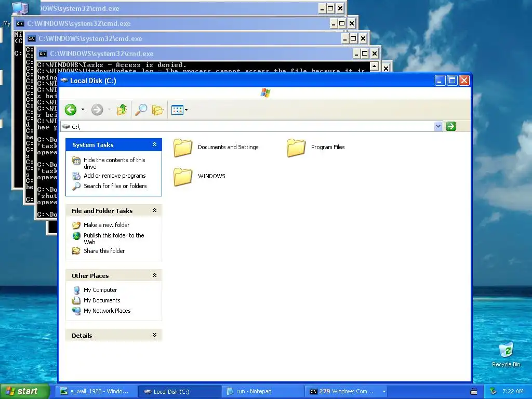The image size is (532, 399).
Task: Click the My Documents icon in Other Places
Action: coord(76,300)
